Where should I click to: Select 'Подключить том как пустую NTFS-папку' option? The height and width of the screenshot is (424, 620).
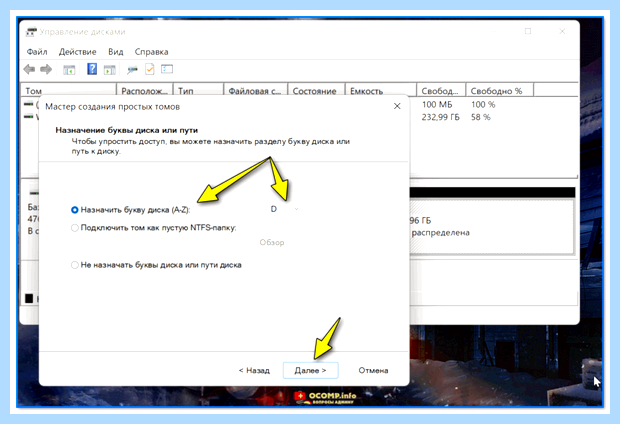153,228
